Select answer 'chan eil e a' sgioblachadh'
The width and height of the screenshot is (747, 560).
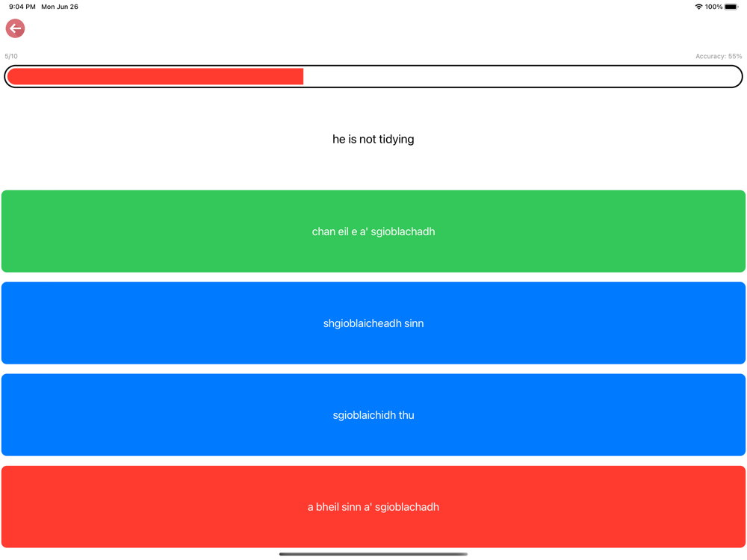click(x=373, y=231)
